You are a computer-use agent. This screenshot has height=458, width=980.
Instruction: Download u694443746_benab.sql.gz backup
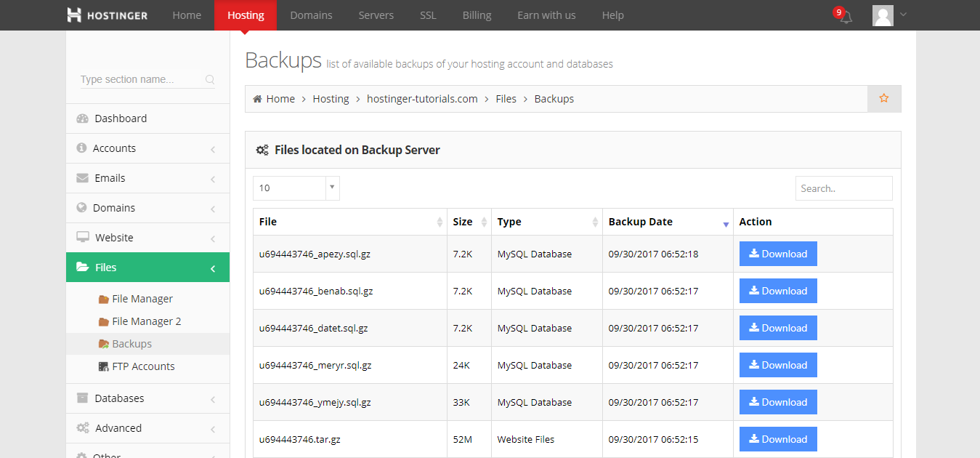(x=778, y=291)
